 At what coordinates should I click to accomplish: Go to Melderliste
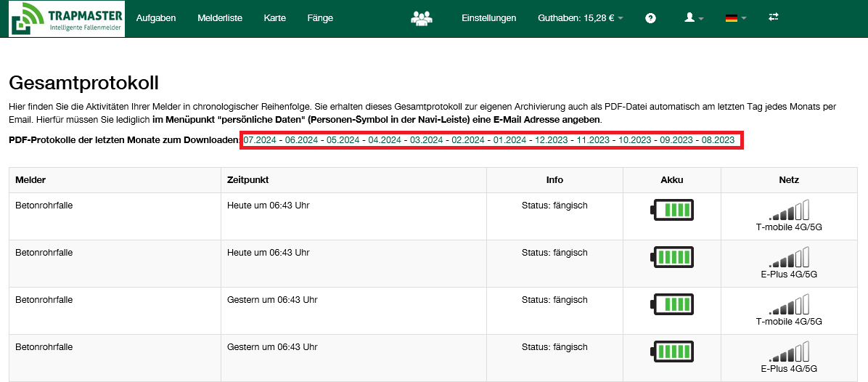[220, 18]
